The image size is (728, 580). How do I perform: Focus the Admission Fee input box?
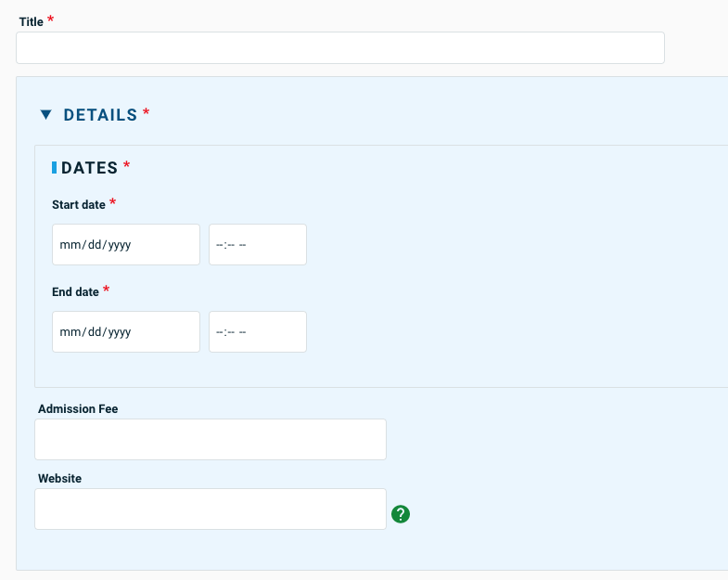point(211,439)
